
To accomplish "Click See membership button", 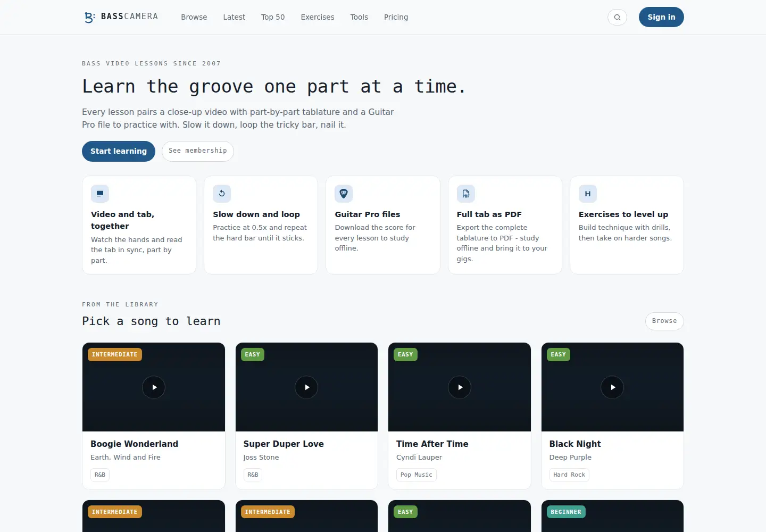I will click(198, 151).
